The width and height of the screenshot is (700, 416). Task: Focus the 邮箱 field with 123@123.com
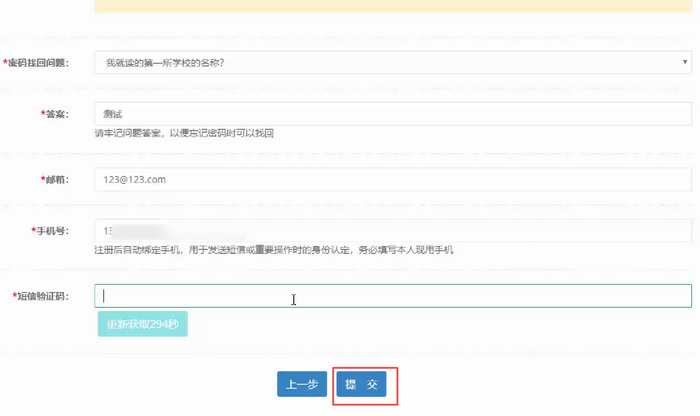pyautogui.click(x=392, y=179)
